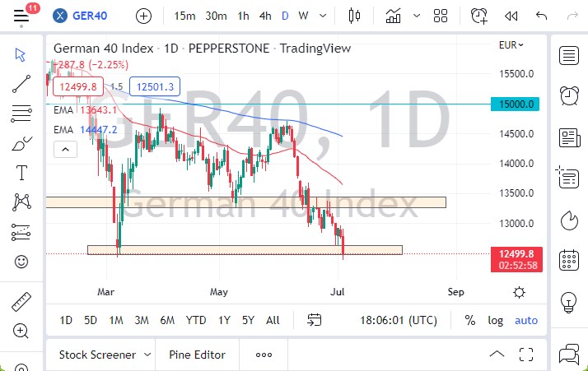Select the trend line drawing tool
This screenshot has height=371, width=588.
pos(21,82)
